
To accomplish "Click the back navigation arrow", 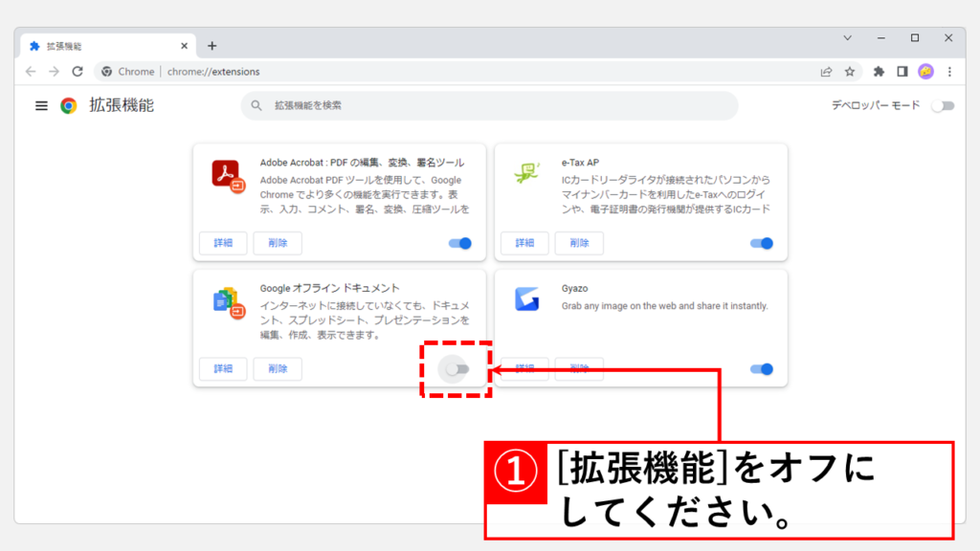I will pos(31,72).
